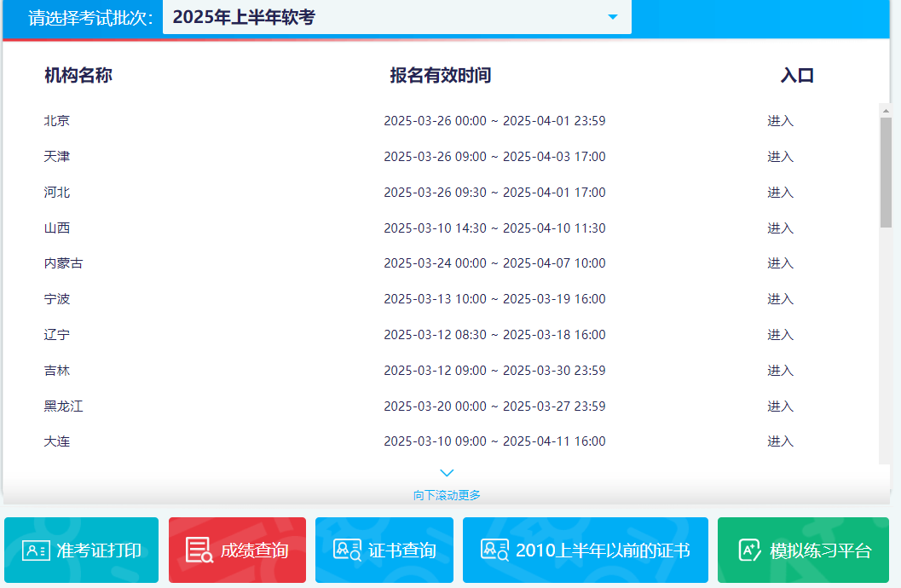
Task: Click the scroll-down chevron icon below the list
Action: (x=447, y=473)
